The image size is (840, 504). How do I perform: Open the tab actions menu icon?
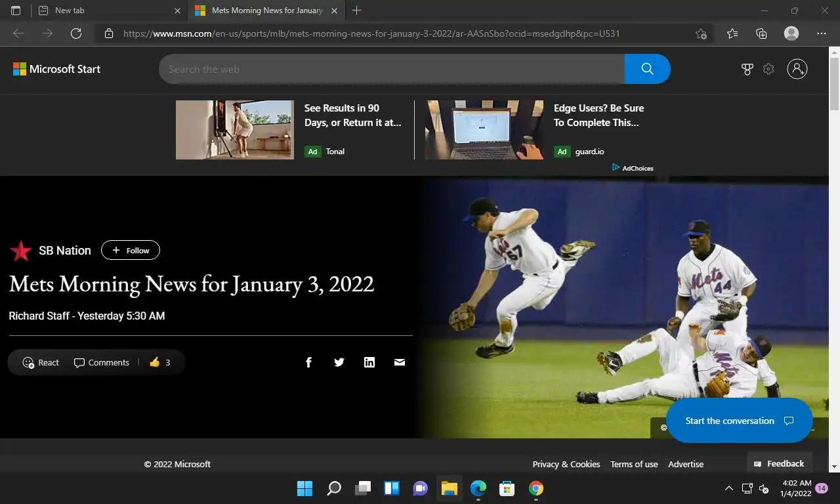[x=16, y=10]
